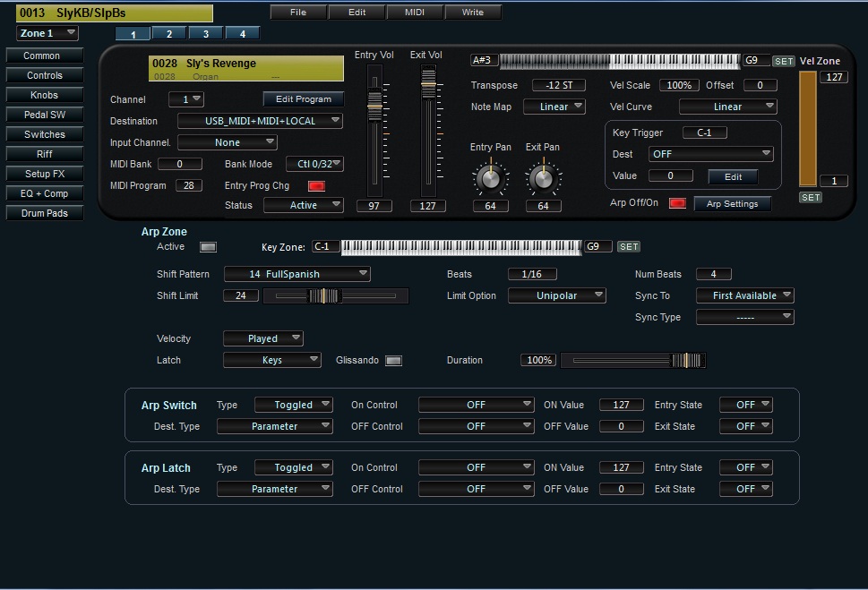868x590 pixels.
Task: Click the Entry Pan knob
Action: [490, 178]
